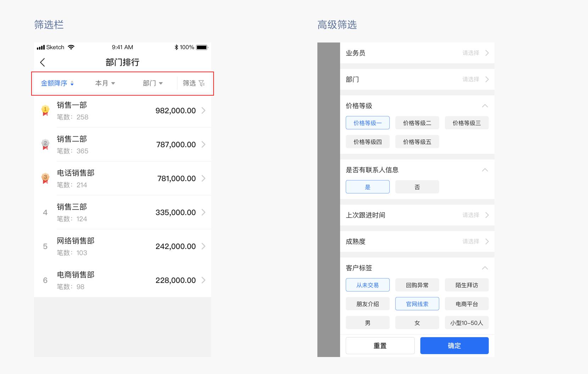The image size is (588, 374).
Task: Tap the back arrow icon
Action: point(43,63)
